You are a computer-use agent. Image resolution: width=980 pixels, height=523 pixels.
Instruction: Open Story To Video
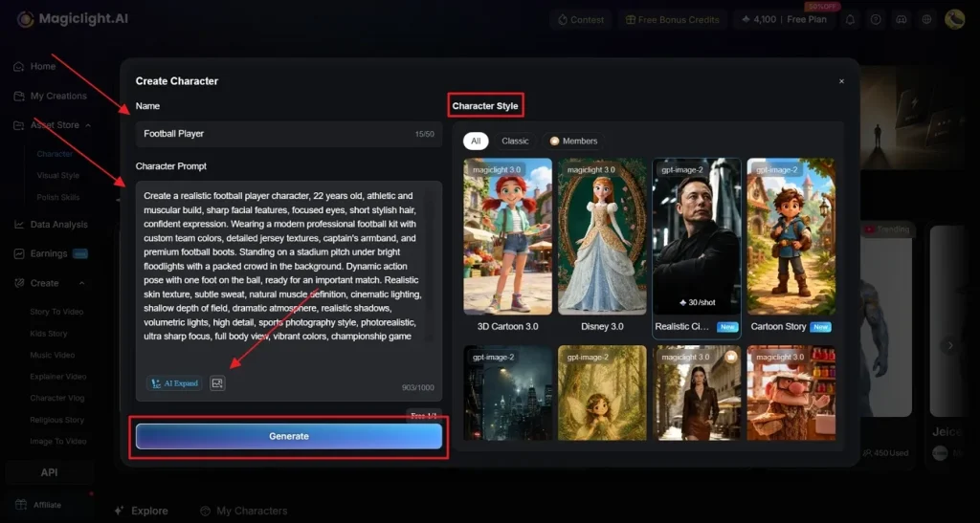[x=56, y=312]
